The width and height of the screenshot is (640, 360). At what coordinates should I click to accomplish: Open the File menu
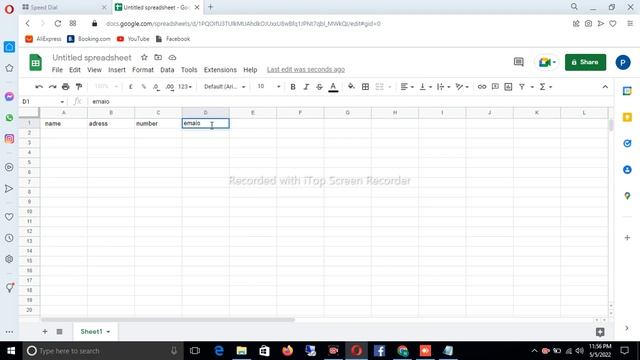[57, 70]
